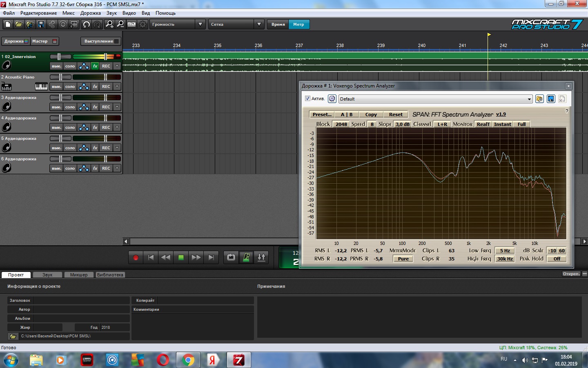
Task: Toggle punch in/out arrows button
Action: click(261, 257)
